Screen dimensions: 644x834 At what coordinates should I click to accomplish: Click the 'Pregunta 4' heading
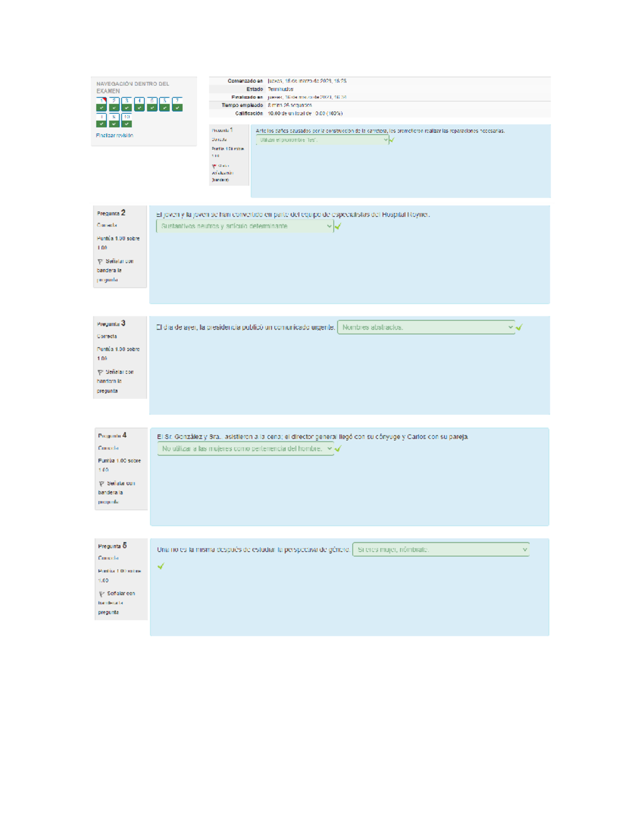click(x=112, y=436)
